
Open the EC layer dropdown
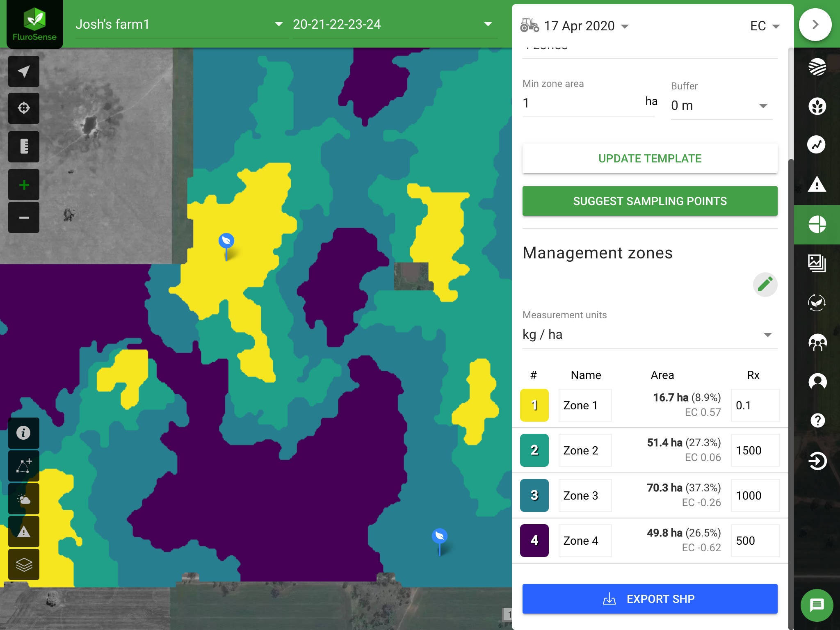[764, 25]
